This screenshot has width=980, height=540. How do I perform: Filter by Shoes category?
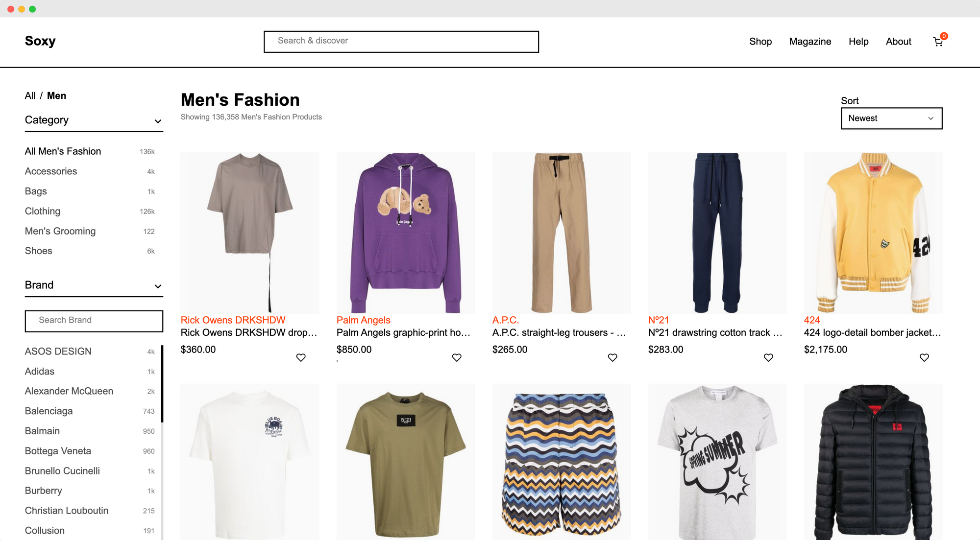click(x=39, y=251)
